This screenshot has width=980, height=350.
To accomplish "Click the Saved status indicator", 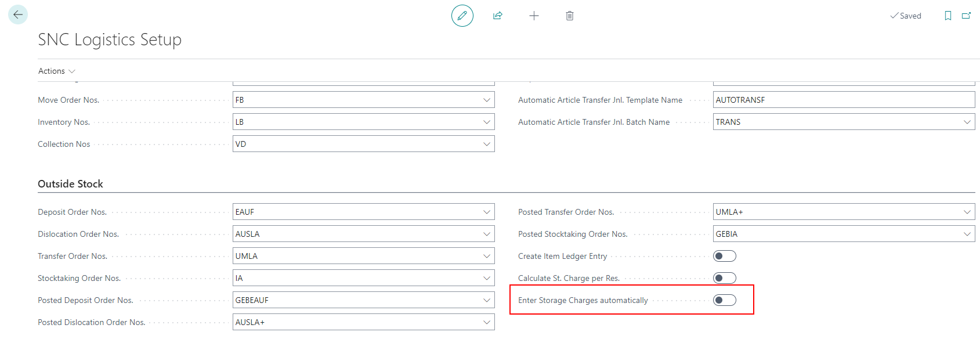I will 906,16.
